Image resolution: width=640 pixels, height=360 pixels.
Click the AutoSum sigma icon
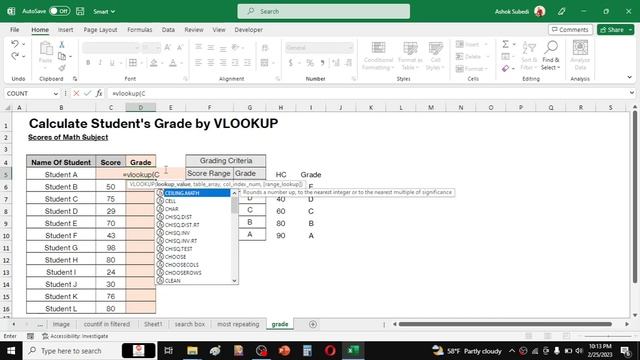505,44
